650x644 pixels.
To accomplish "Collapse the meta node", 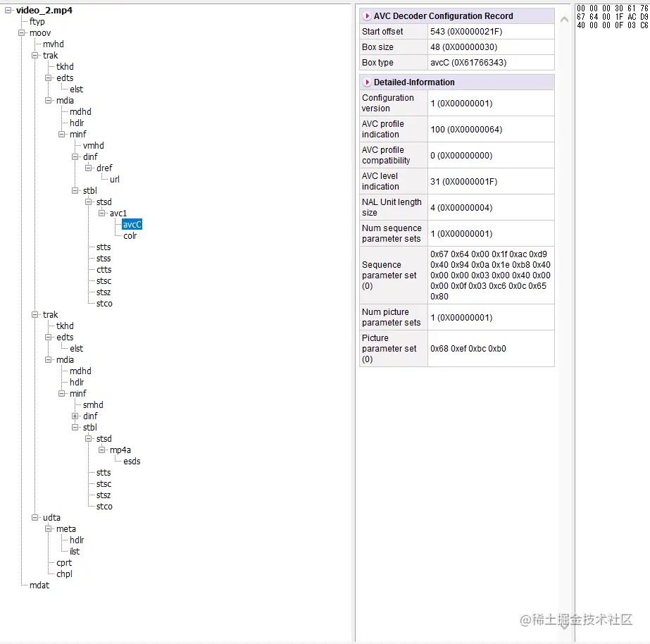I will [x=48, y=528].
